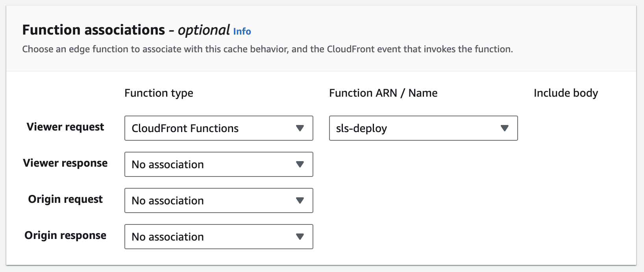Click the Function associations heading text
The image size is (644, 272).
(126, 30)
